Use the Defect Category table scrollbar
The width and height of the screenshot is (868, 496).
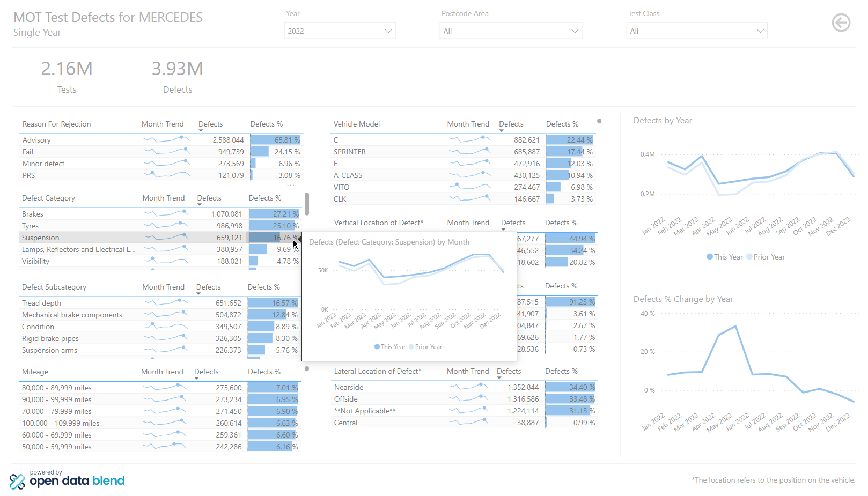coord(307,204)
